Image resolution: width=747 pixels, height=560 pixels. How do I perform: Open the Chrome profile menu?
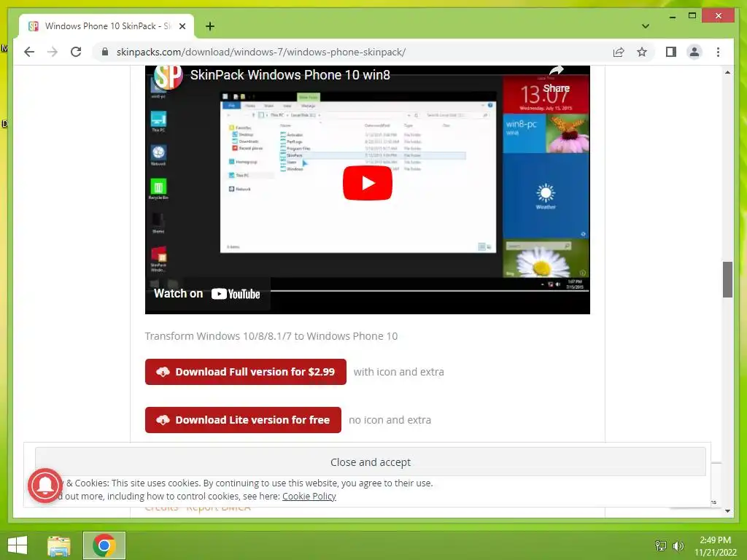694,52
